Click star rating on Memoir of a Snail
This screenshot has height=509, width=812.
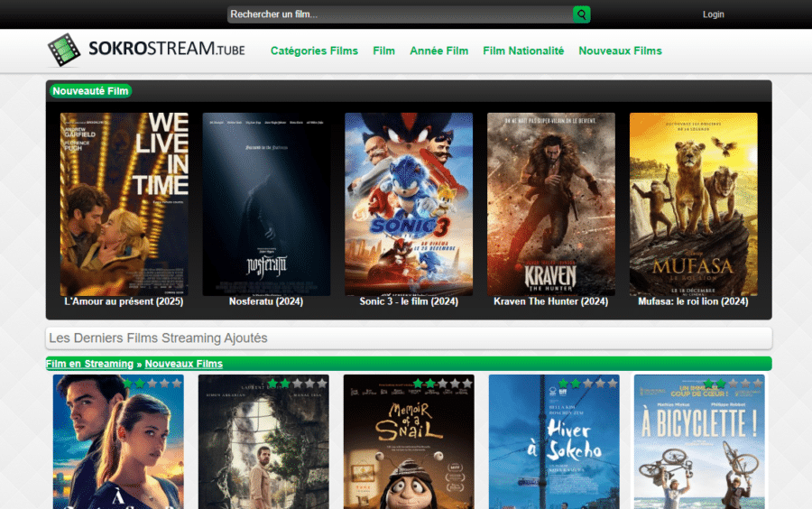[x=443, y=384]
